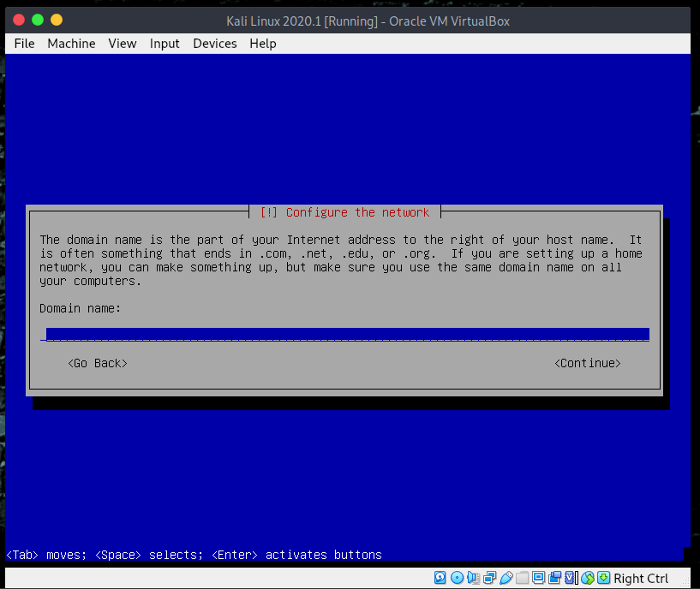Click the Domain name: label
Image resolution: width=700 pixels, height=589 pixels.
[x=80, y=308]
